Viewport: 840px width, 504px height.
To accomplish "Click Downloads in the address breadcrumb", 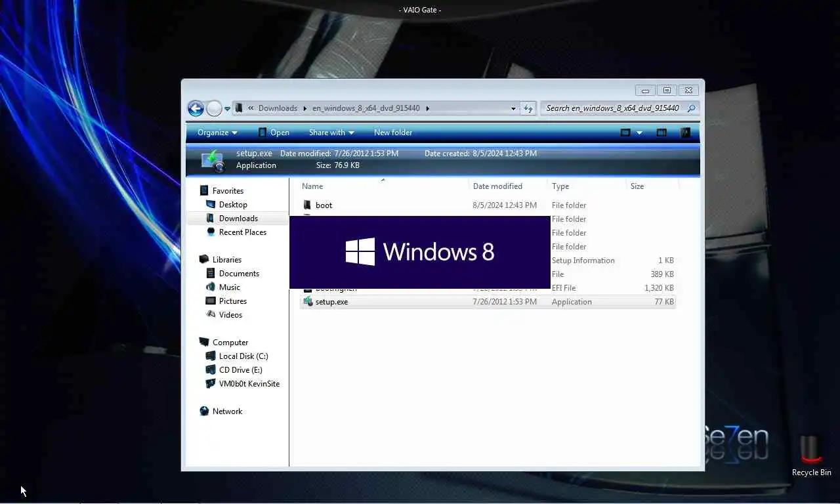I will (x=278, y=108).
